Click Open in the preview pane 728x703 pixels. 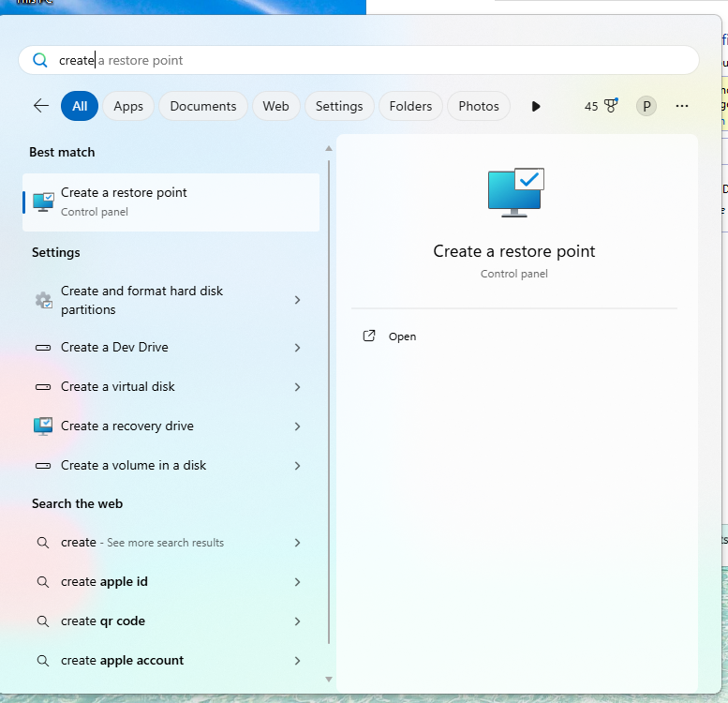pyautogui.click(x=402, y=337)
